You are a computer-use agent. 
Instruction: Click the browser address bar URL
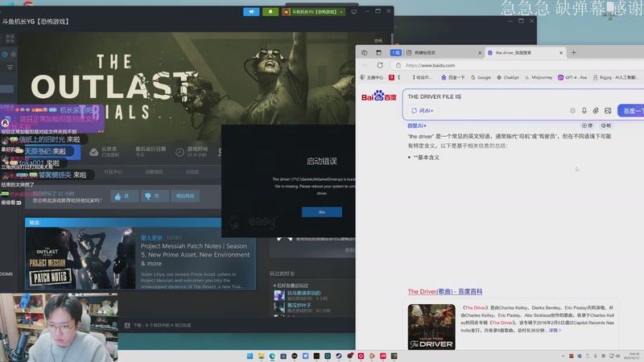[430, 65]
